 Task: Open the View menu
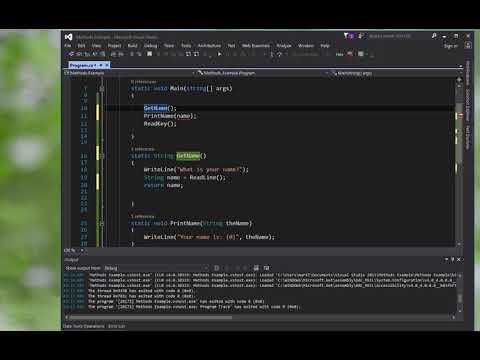(x=96, y=46)
